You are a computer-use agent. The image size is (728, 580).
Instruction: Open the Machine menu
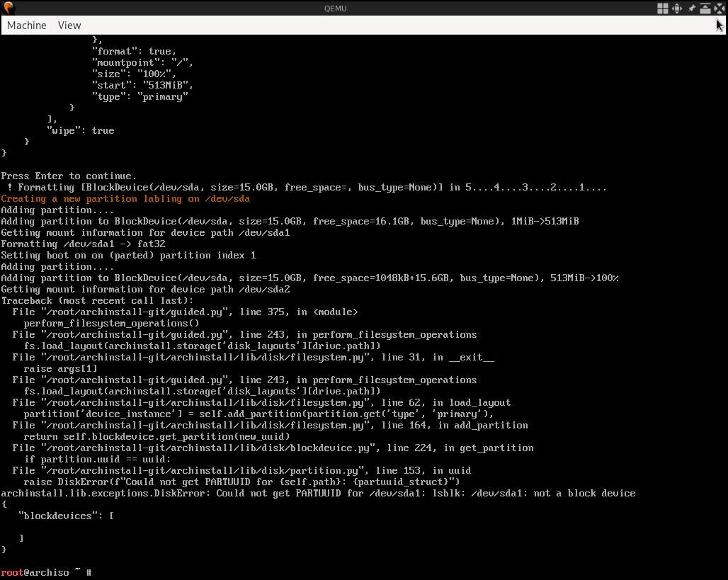[26, 25]
